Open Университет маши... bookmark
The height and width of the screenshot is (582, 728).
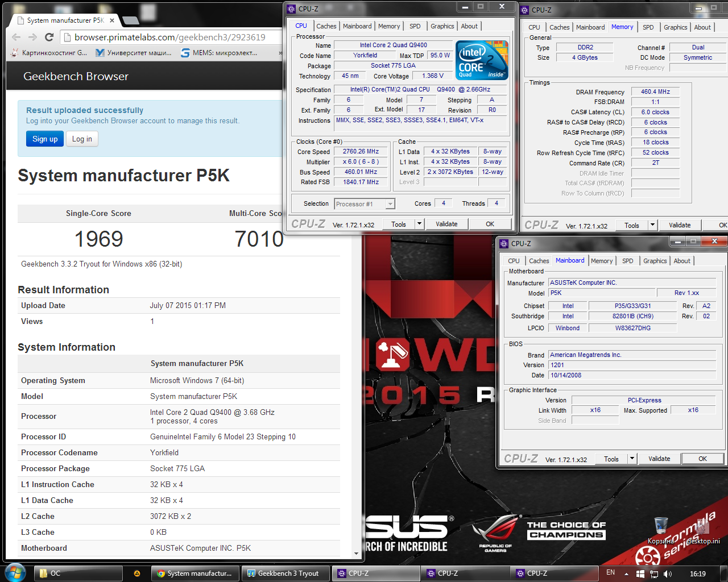pos(133,53)
